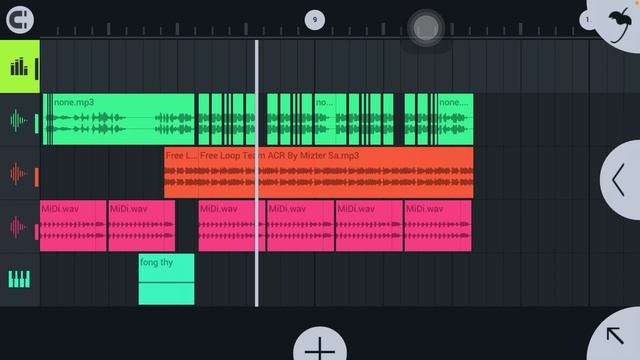This screenshot has width=640, height=360.
Task: Tap the round gray knob on ruler
Action: pyautogui.click(x=426, y=28)
